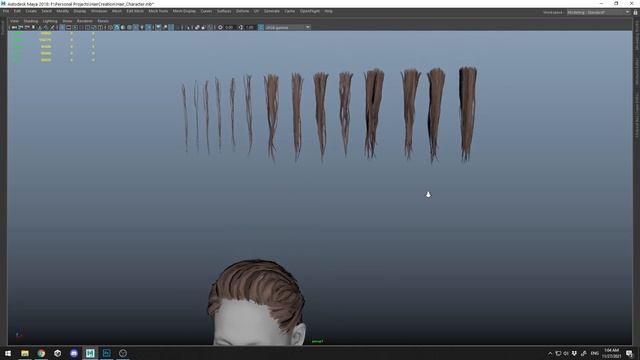This screenshot has height=360, width=640.
Task: Click the persp camera label
Action: click(317, 341)
